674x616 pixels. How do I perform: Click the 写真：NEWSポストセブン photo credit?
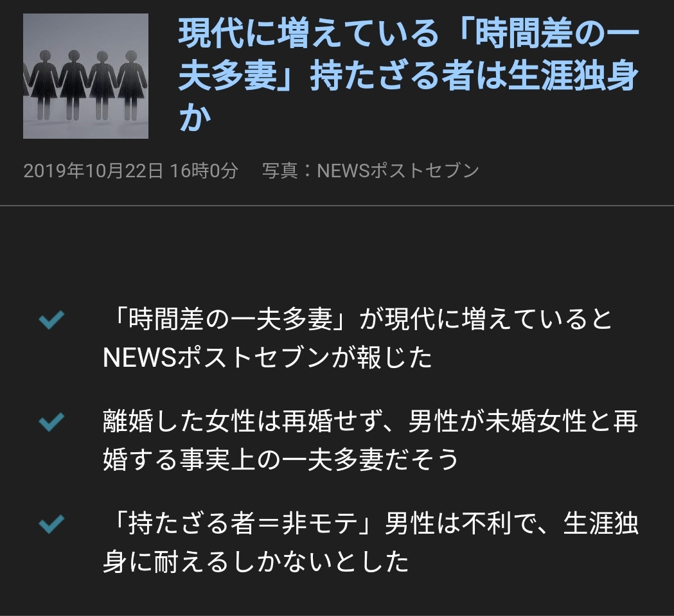pyautogui.click(x=371, y=171)
